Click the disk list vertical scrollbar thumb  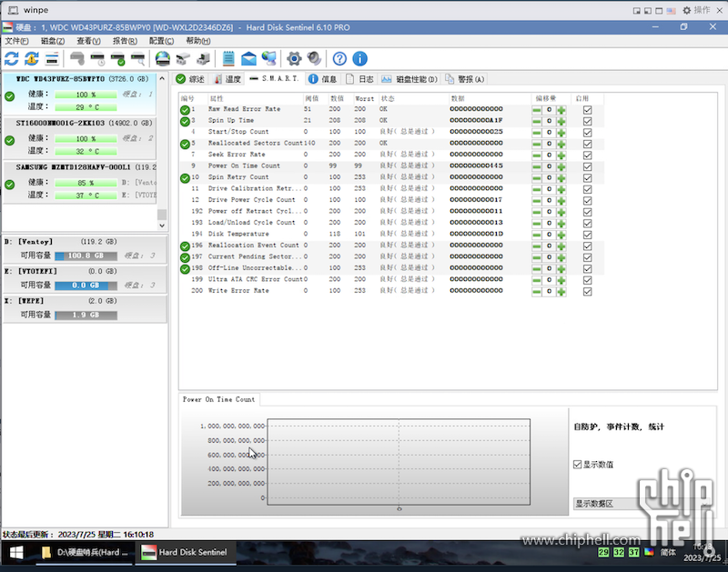click(162, 215)
